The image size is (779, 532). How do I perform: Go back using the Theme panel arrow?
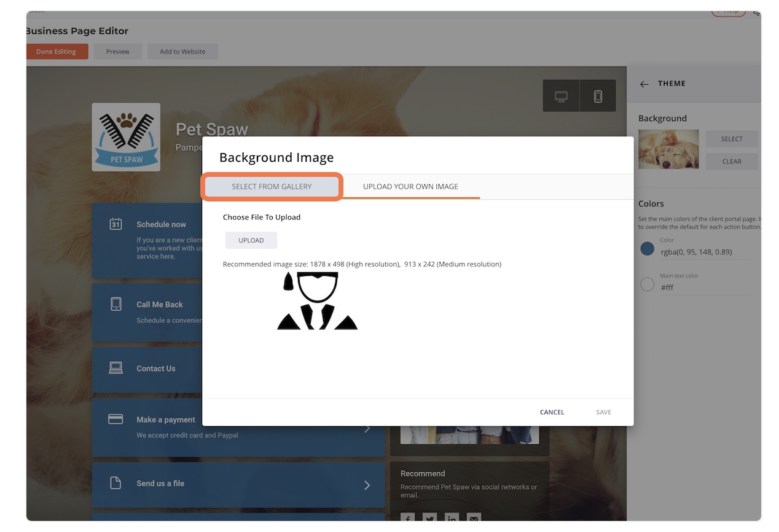[644, 84]
